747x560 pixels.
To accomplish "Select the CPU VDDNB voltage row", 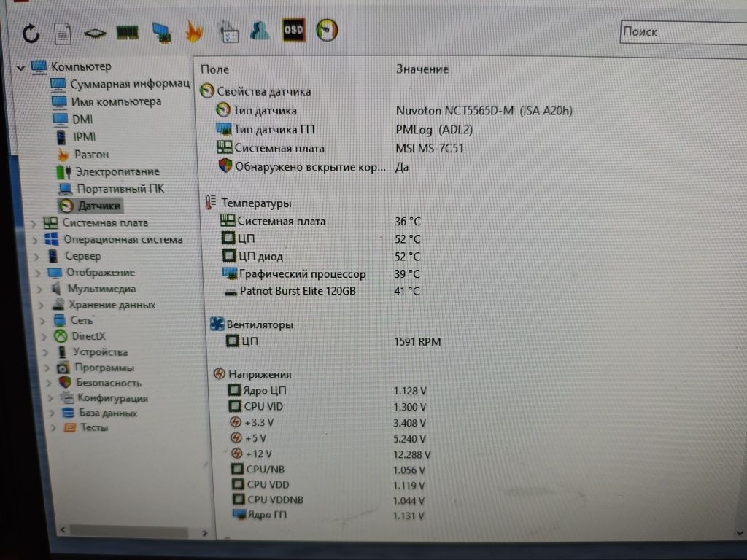I will [329, 500].
